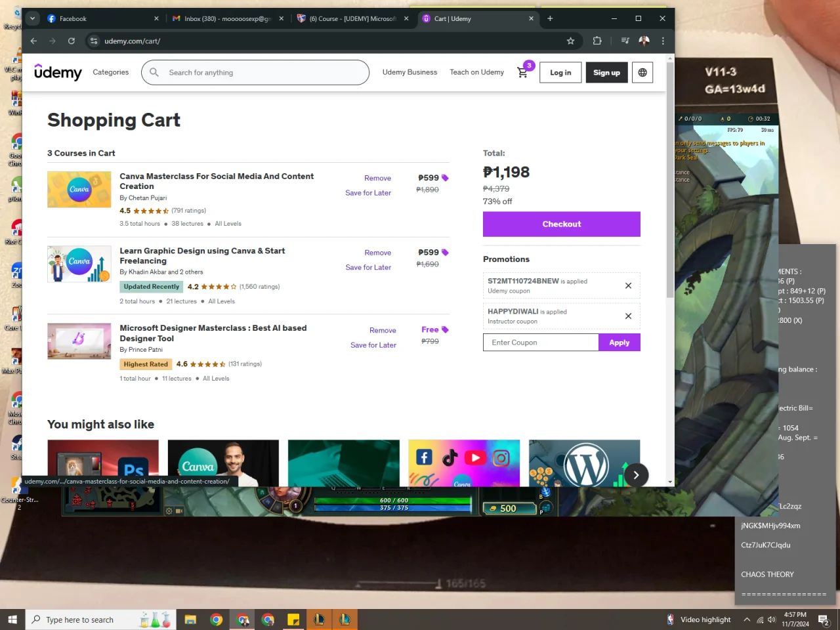The image size is (840, 630).
Task: Open Udemy Business link
Action: tap(409, 72)
